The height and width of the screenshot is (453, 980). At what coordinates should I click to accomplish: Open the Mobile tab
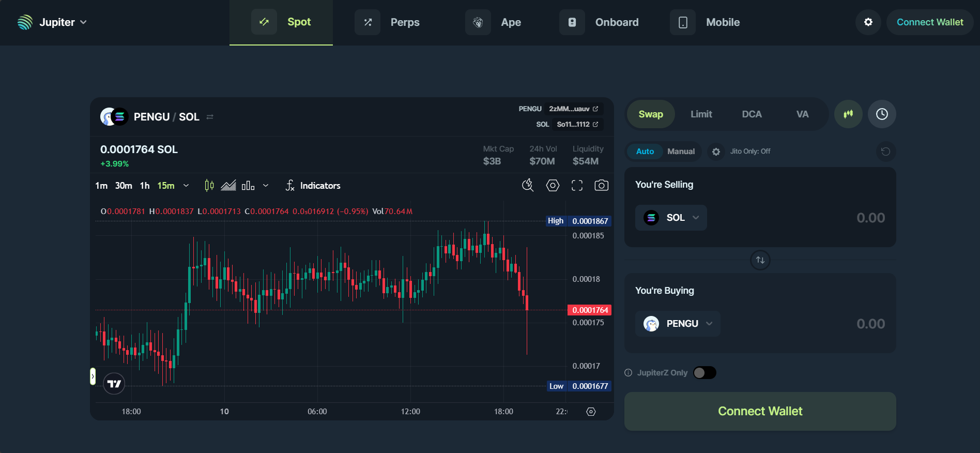coord(705,22)
